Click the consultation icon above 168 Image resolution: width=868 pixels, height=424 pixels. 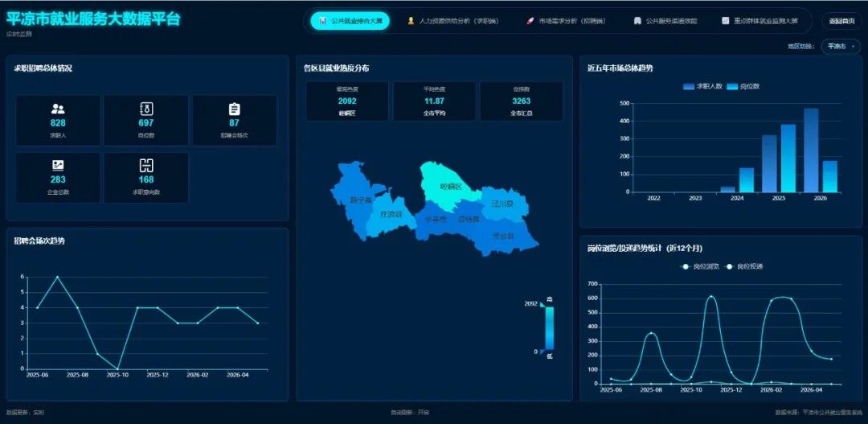(146, 165)
